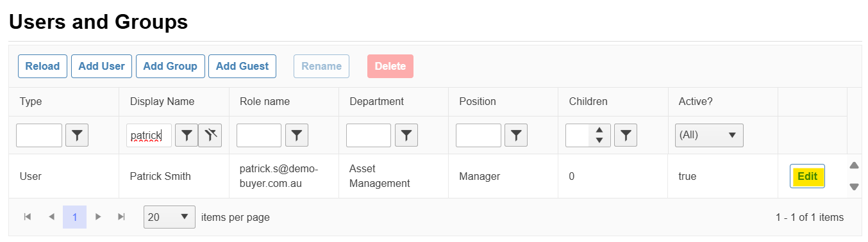
Task: Go to the last page arrow
Action: tap(121, 217)
